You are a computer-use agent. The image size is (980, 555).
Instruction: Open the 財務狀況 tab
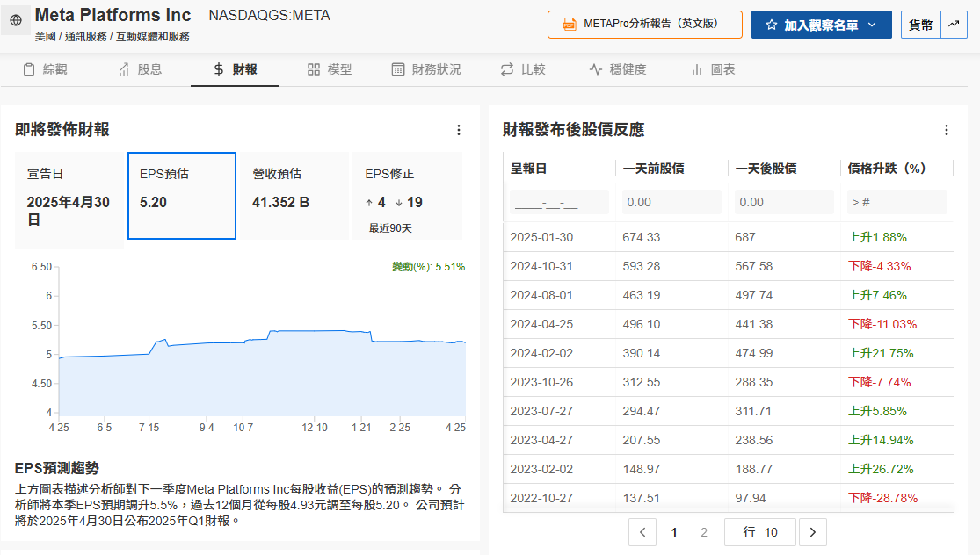tap(426, 69)
